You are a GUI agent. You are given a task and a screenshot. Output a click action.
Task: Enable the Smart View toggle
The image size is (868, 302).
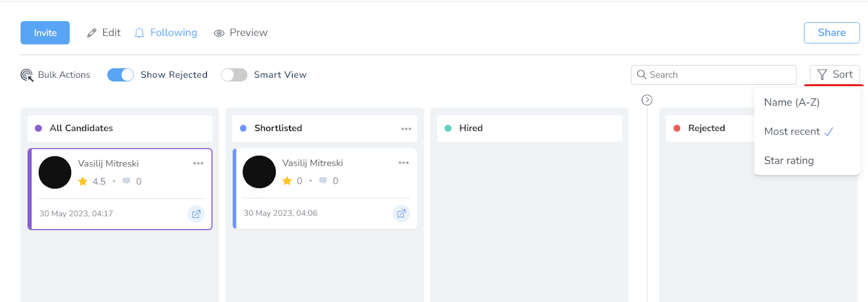tap(234, 75)
